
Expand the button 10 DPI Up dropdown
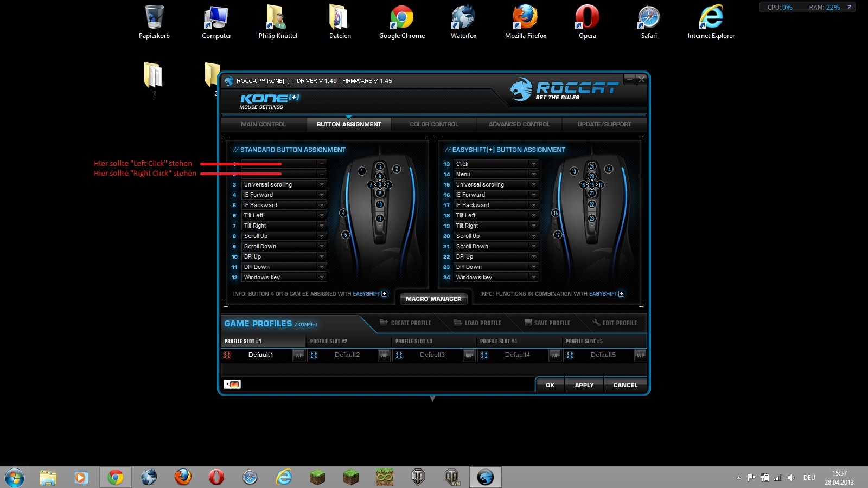(322, 257)
